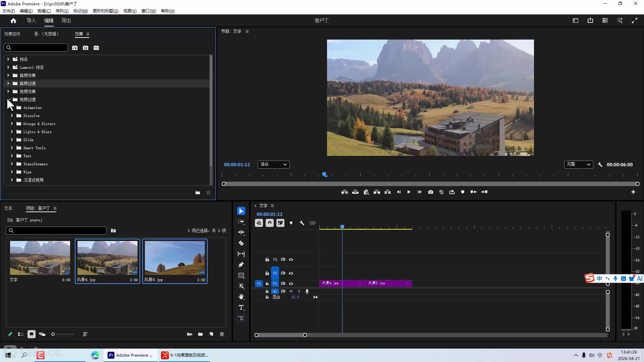
Task: Click the Home icon in the header
Action: (x=13, y=20)
